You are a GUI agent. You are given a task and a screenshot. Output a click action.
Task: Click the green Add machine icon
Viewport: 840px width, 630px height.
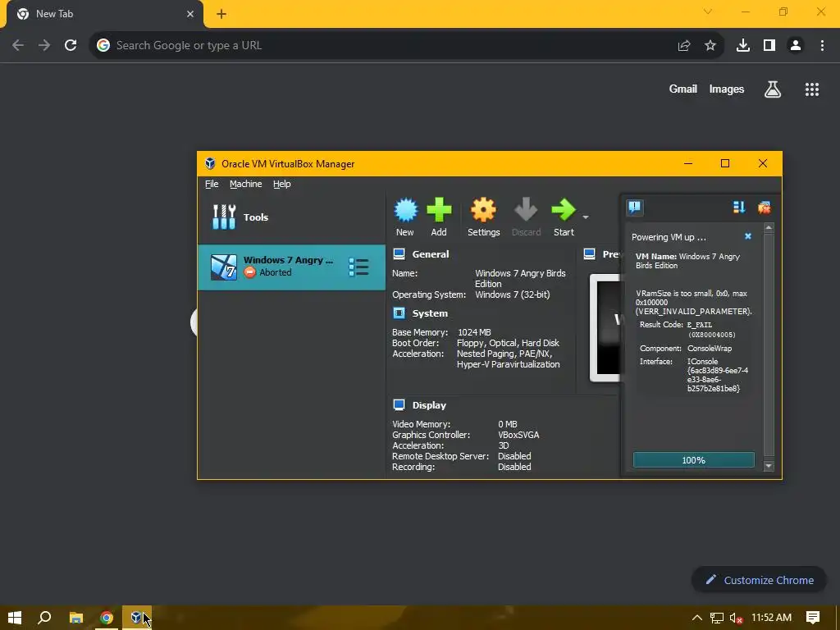coord(439,210)
